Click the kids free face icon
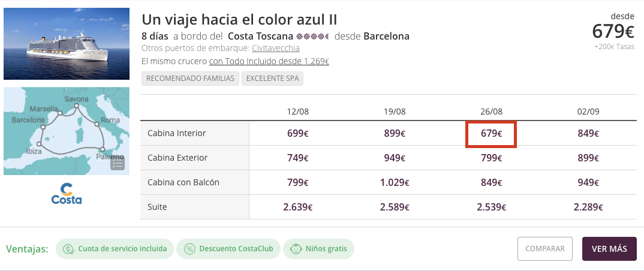 pos(296,249)
